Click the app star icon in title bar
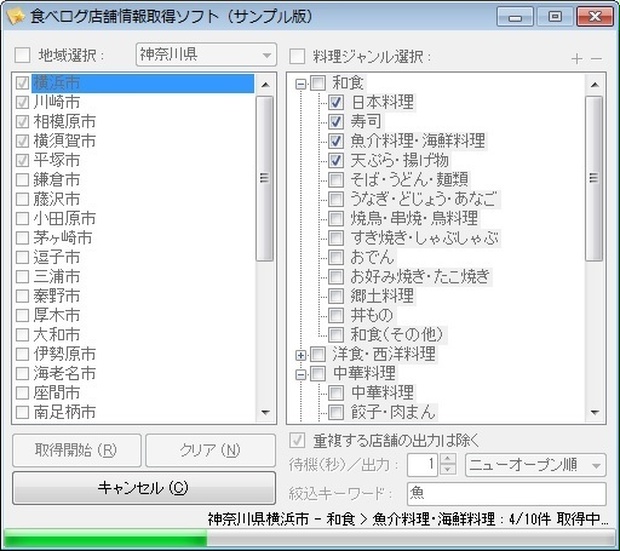Image resolution: width=620 pixels, height=551 pixels. (x=15, y=17)
